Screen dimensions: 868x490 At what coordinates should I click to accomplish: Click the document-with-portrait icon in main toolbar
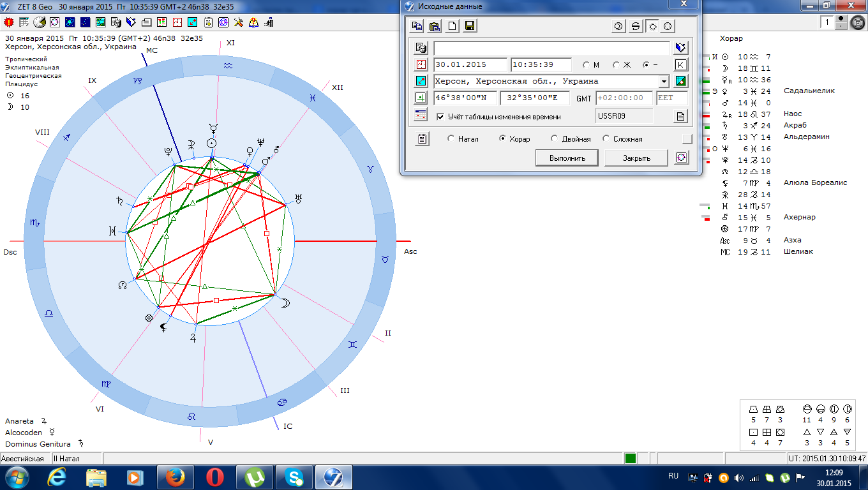(116, 22)
